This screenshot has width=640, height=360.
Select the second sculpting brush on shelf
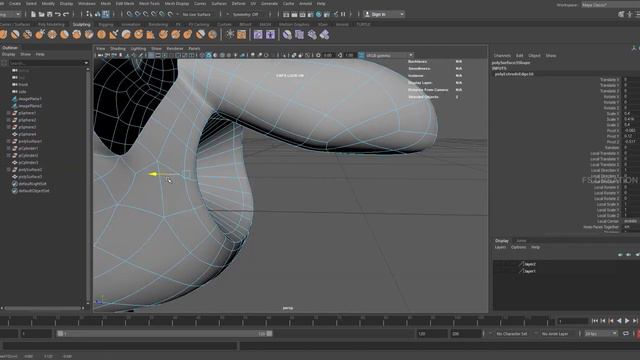[16, 35]
